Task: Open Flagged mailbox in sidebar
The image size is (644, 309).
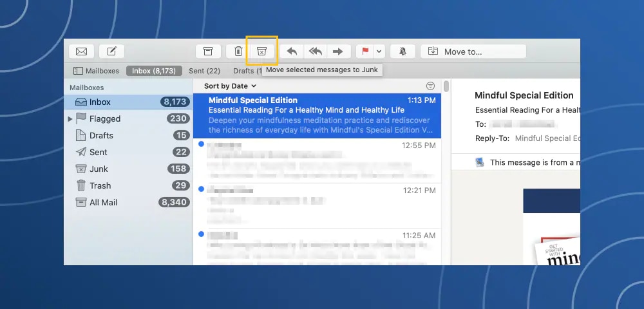Action: (128, 118)
